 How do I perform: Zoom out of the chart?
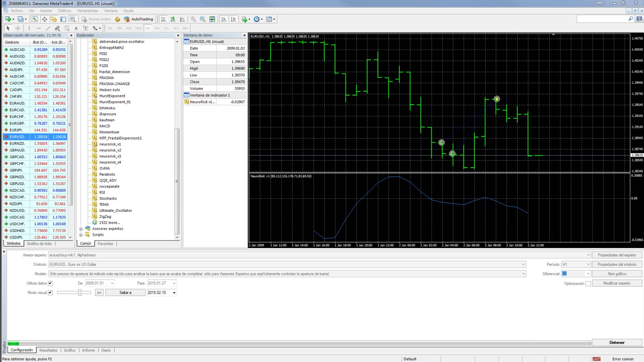click(203, 19)
